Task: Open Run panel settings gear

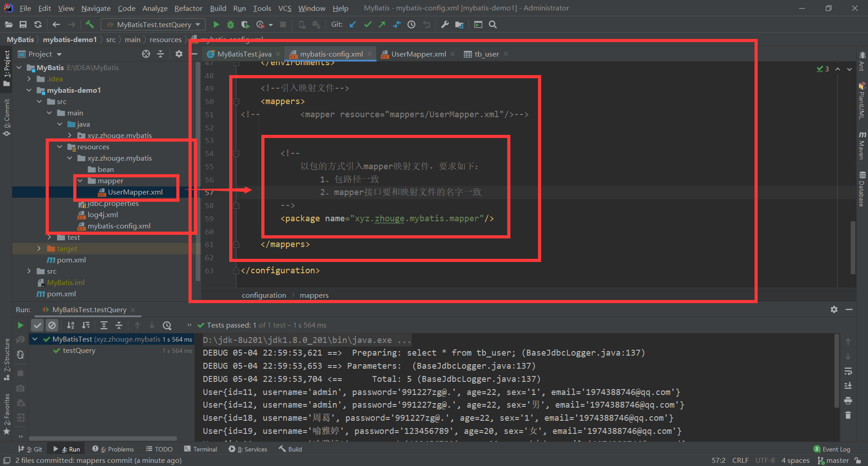Action: (x=834, y=309)
